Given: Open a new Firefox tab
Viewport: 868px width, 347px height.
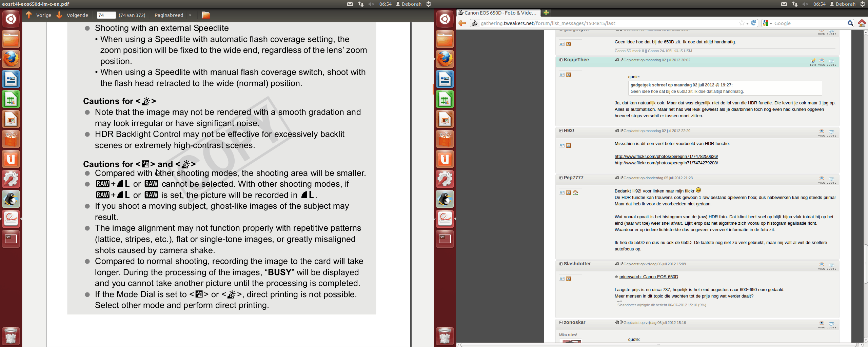Looking at the screenshot, I should click(x=546, y=13).
